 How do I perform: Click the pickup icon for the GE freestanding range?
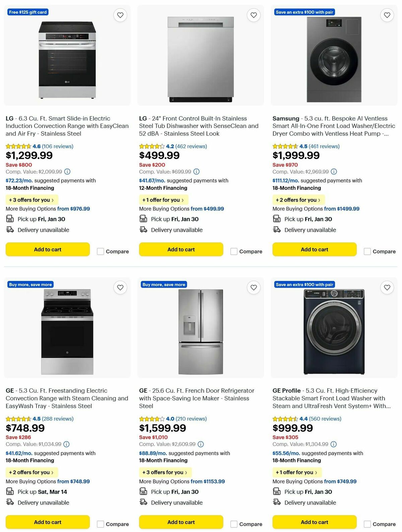point(10,491)
